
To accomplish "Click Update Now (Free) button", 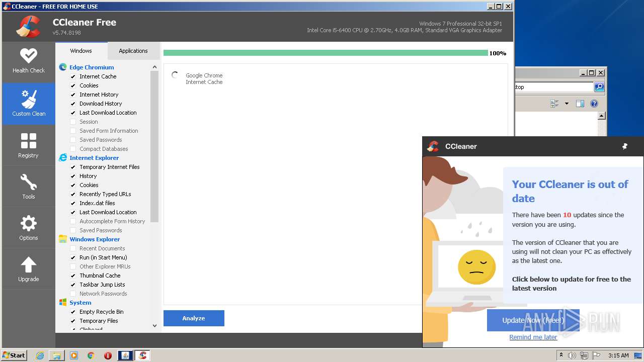I will [x=533, y=320].
